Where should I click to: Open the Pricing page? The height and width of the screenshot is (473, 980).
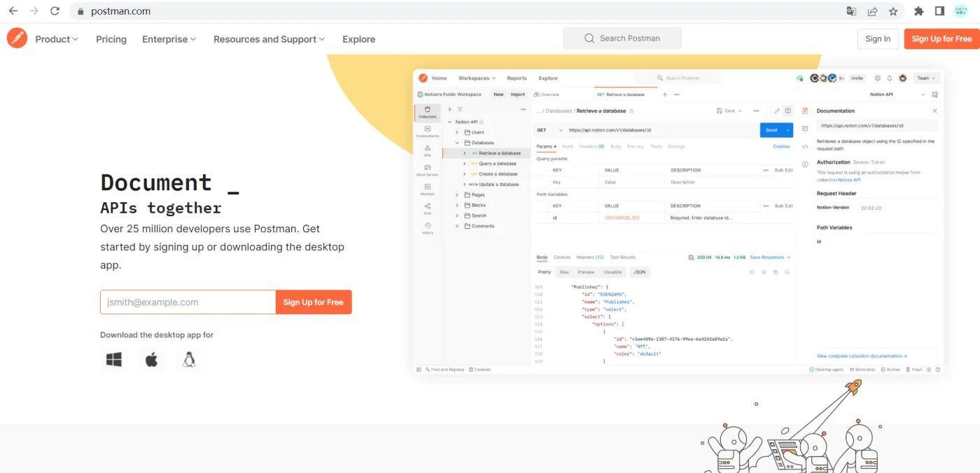[x=111, y=39]
